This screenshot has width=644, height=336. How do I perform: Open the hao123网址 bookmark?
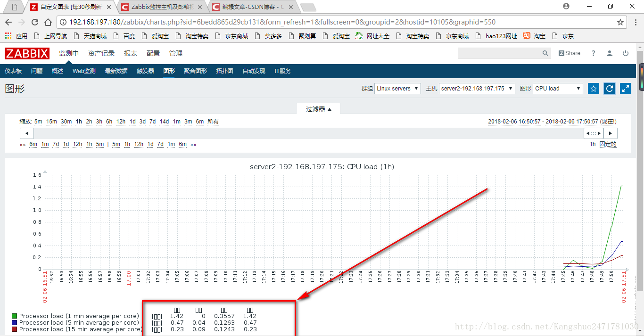(x=495, y=36)
